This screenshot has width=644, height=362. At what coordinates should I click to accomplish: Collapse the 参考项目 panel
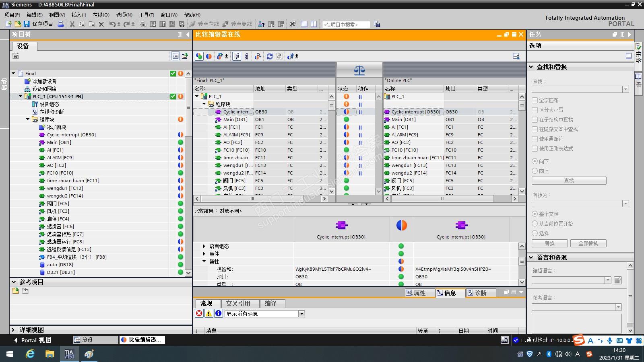coord(13,282)
